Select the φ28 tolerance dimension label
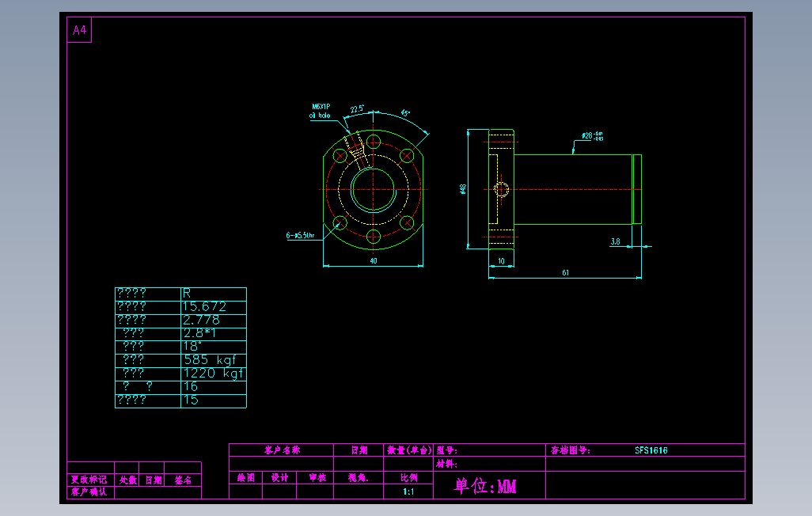Viewport: 812px width, 516px height. pyautogui.click(x=592, y=136)
